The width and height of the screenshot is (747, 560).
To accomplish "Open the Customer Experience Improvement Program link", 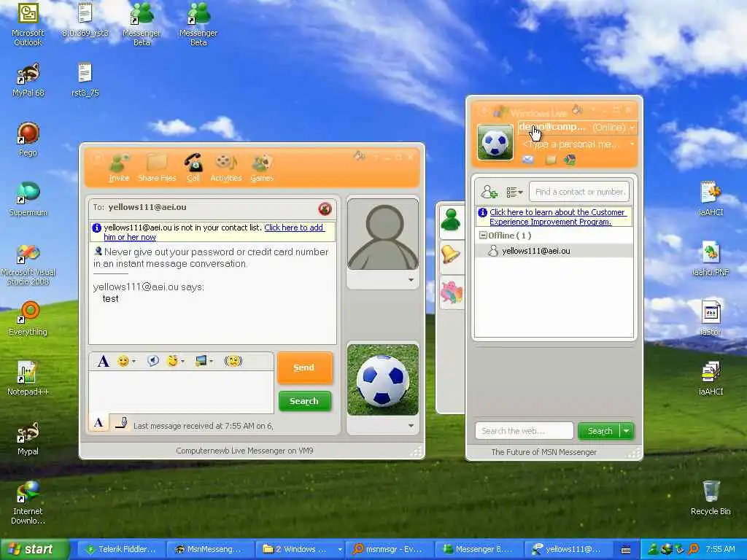I will coord(557,217).
